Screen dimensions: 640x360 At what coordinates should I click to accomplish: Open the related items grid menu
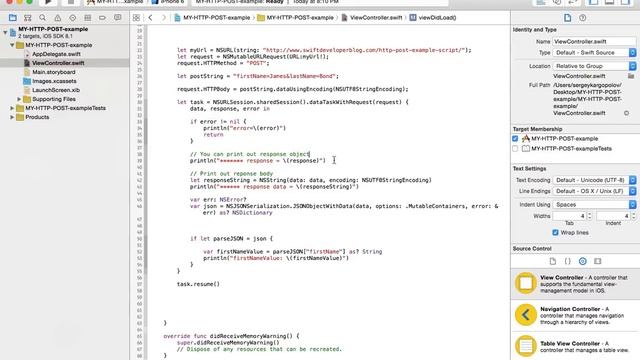[x=136, y=18]
